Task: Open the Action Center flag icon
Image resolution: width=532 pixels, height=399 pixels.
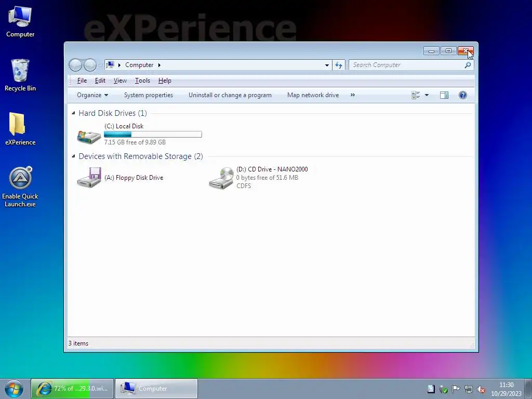Action: (x=456, y=389)
